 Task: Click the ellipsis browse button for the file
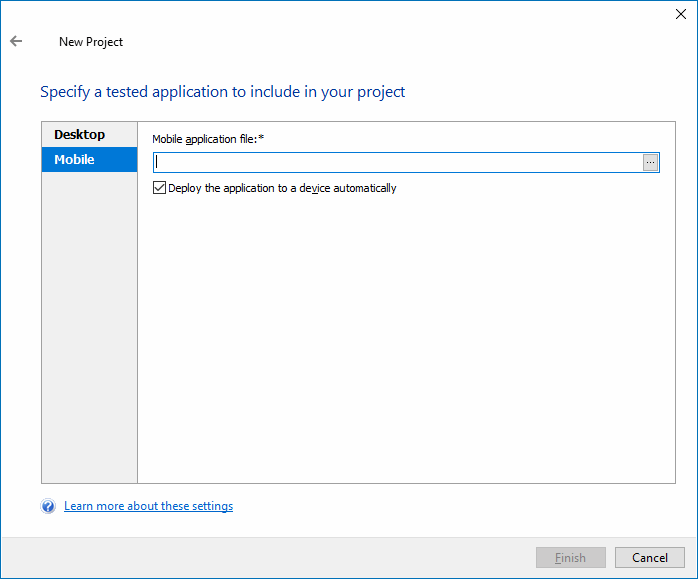(x=650, y=162)
